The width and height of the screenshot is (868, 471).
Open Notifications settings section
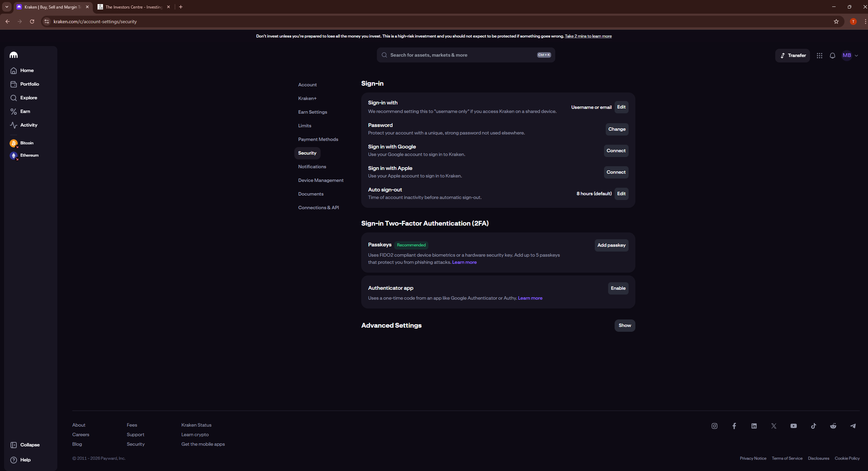pyautogui.click(x=312, y=167)
